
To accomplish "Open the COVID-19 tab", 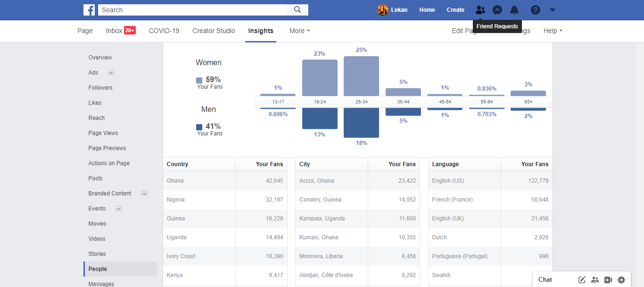I will 164,31.
